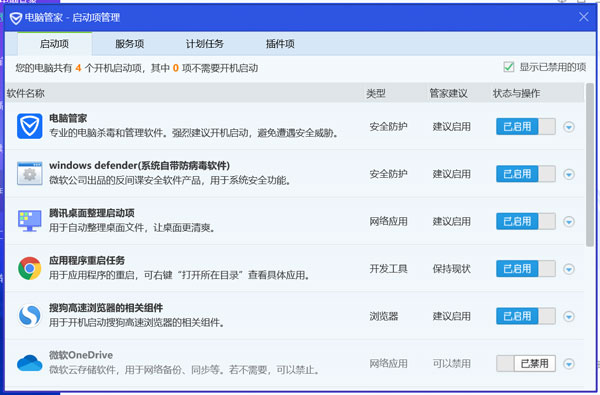Click description 用于自动整理桌面文件 text

(132, 228)
